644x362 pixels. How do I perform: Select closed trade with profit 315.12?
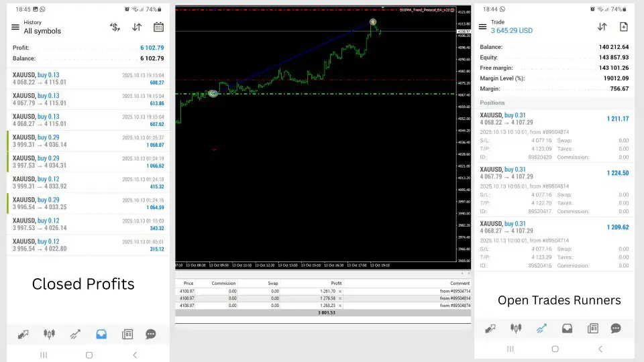click(89, 245)
